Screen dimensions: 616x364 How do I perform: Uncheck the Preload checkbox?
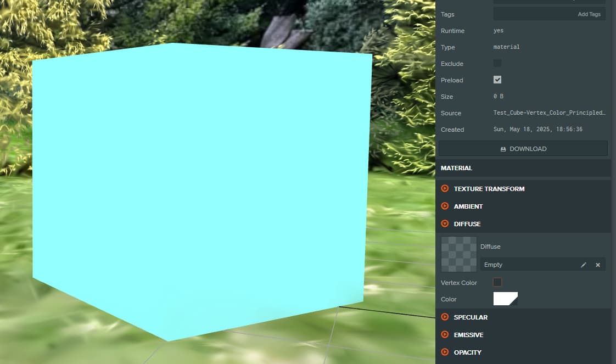pyautogui.click(x=497, y=80)
